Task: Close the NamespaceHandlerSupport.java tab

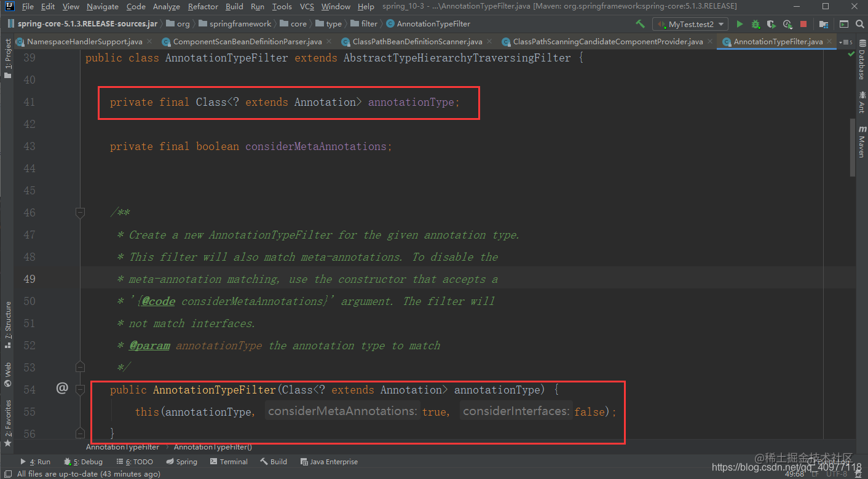Action: pos(148,42)
